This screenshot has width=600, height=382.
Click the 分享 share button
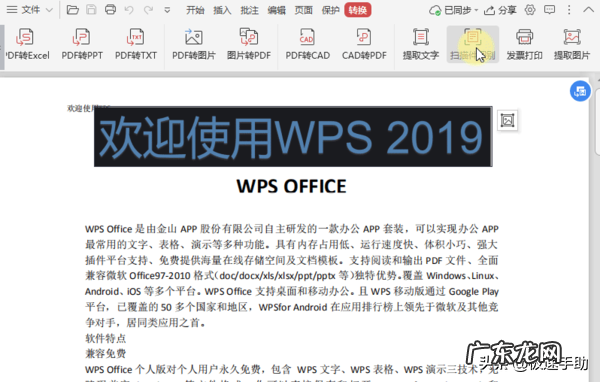pos(500,10)
